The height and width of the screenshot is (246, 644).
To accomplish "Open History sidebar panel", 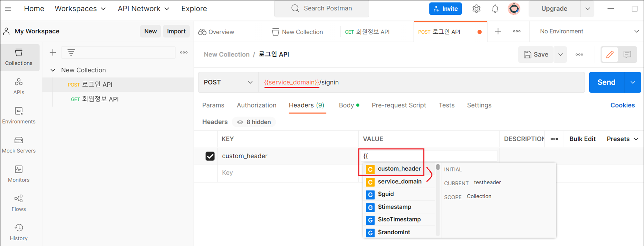I will click(x=19, y=232).
